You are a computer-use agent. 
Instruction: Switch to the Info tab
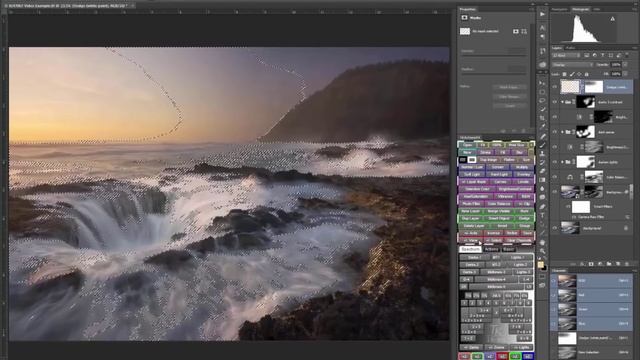click(x=596, y=9)
